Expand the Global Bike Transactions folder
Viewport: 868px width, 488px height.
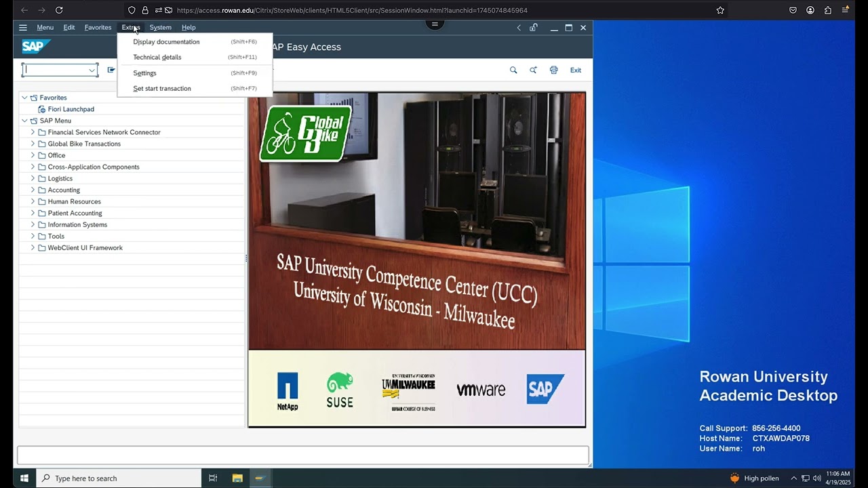[33, 144]
